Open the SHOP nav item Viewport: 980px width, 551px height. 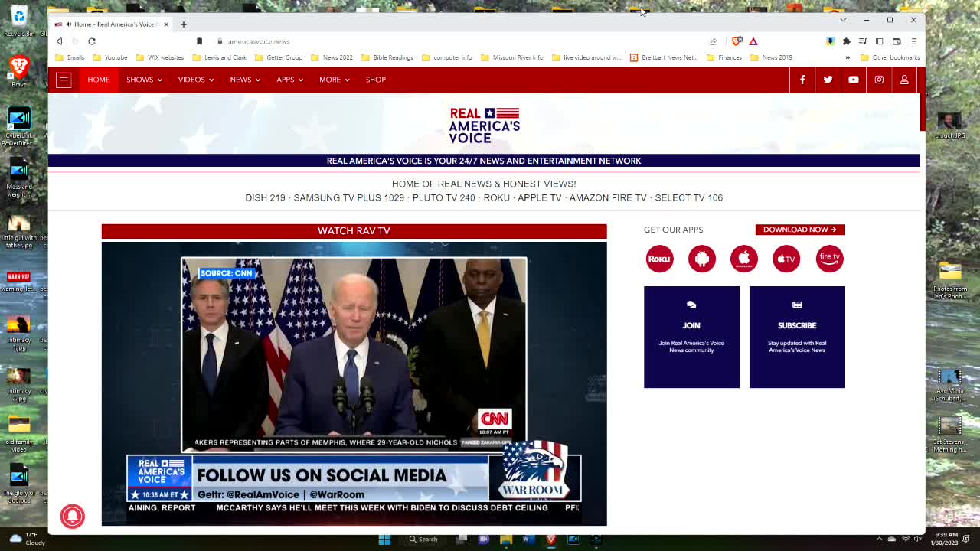(376, 80)
